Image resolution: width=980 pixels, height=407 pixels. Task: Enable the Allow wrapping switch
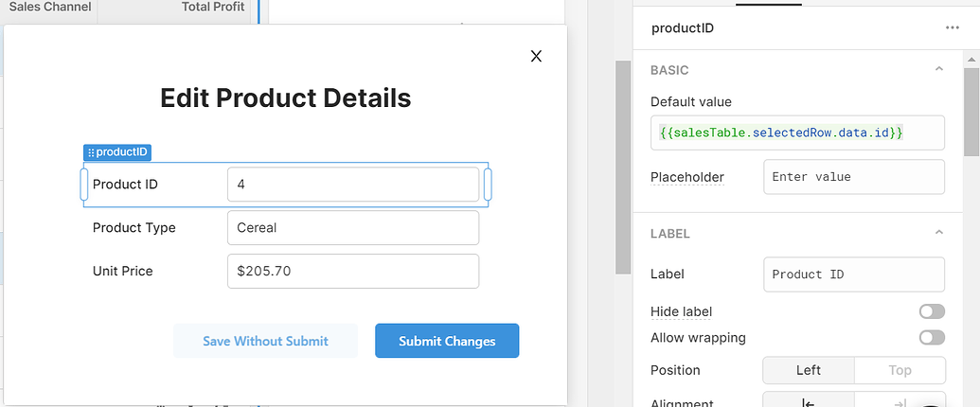[x=932, y=338]
